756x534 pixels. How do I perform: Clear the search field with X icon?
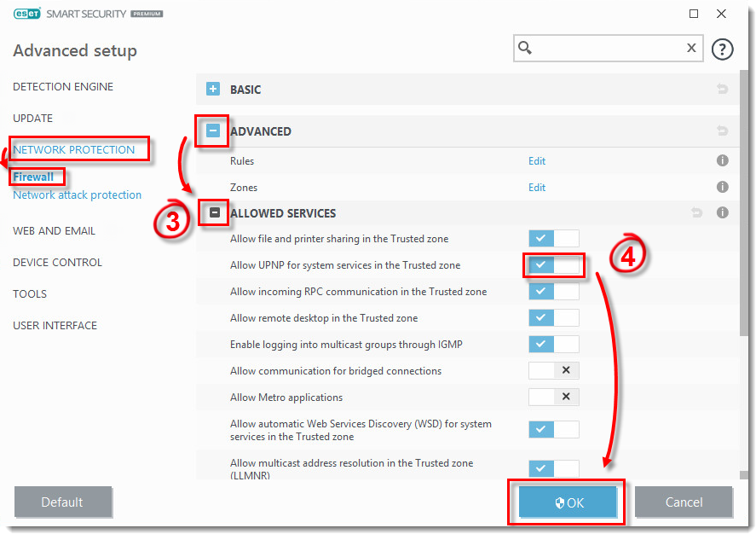(x=691, y=48)
